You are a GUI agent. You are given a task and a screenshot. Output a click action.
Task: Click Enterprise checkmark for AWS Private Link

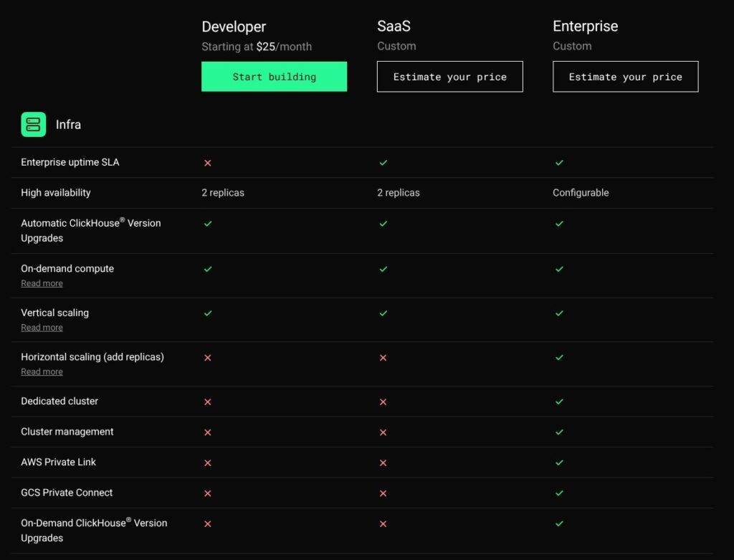559,462
